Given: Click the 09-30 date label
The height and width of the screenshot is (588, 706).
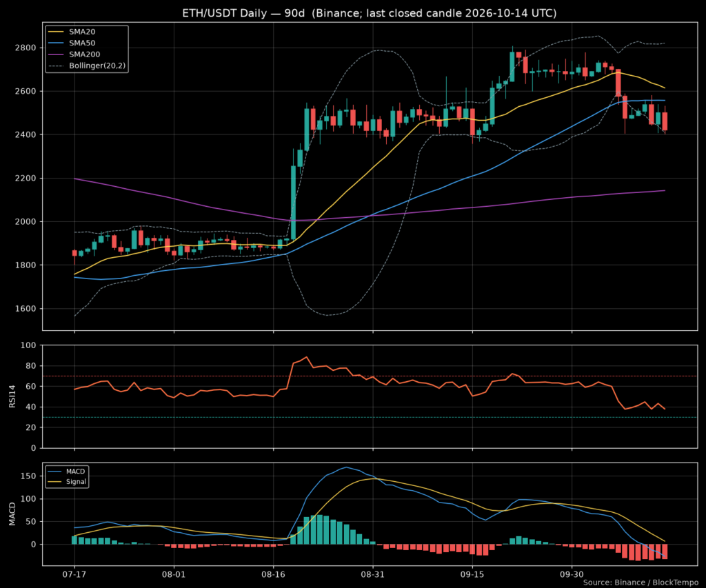Looking at the screenshot, I should [x=572, y=574].
